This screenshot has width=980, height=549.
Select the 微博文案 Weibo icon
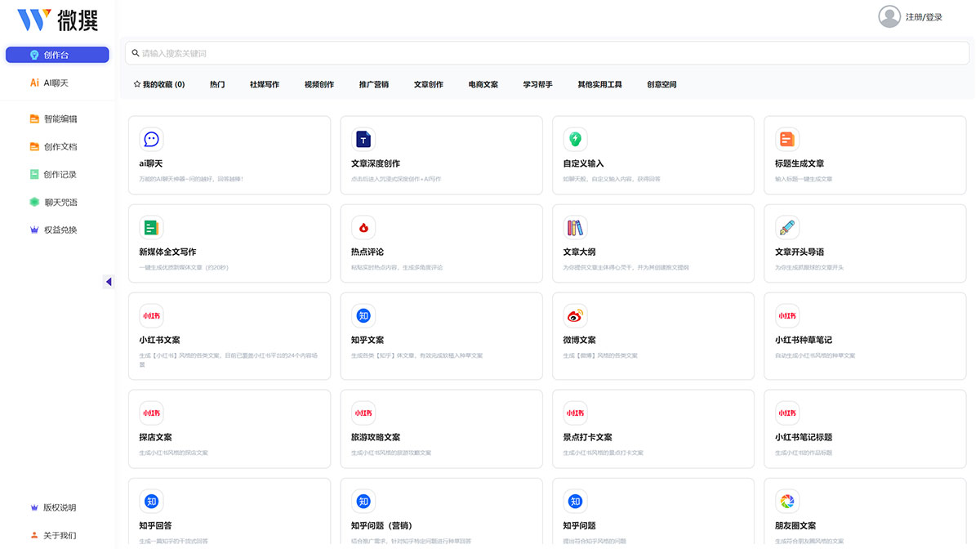(x=575, y=316)
